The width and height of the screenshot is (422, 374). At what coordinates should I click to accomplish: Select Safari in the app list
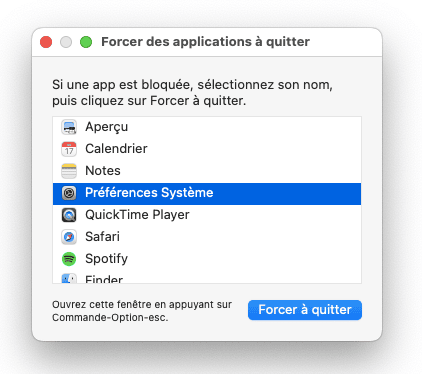(x=207, y=237)
